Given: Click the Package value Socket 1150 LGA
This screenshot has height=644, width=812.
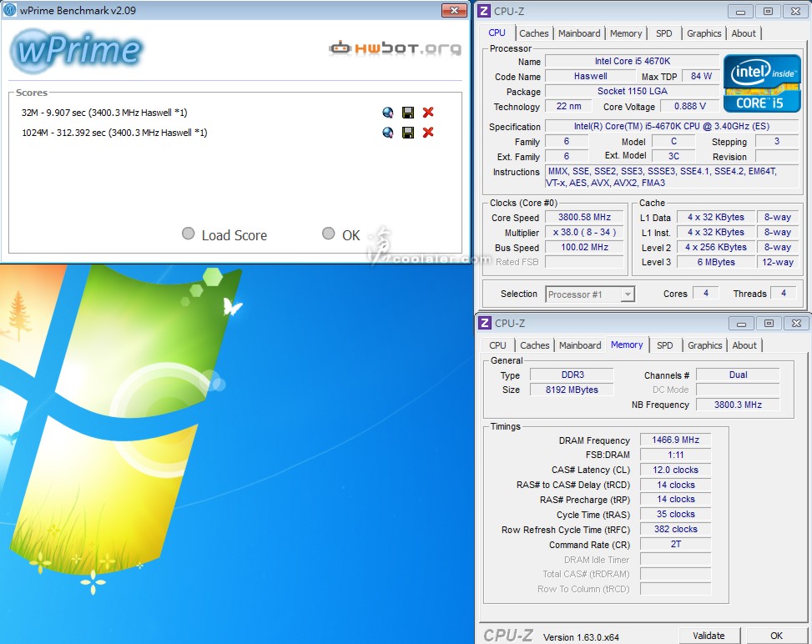Looking at the screenshot, I should click(632, 91).
